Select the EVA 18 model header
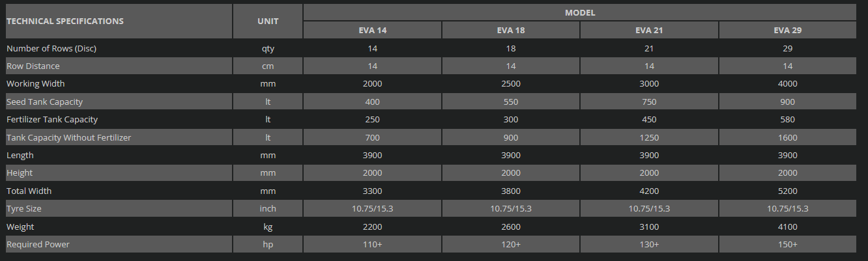 (x=511, y=31)
